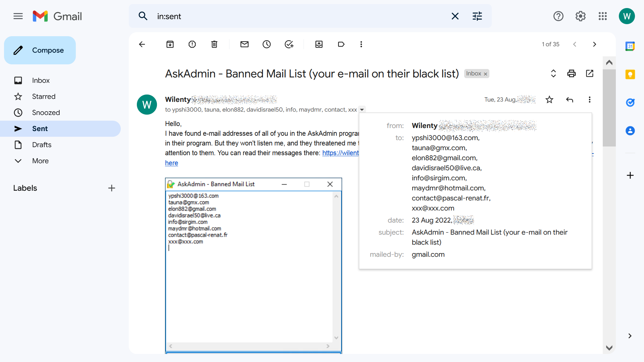Mark the message as unread
The image size is (644, 362).
click(245, 44)
